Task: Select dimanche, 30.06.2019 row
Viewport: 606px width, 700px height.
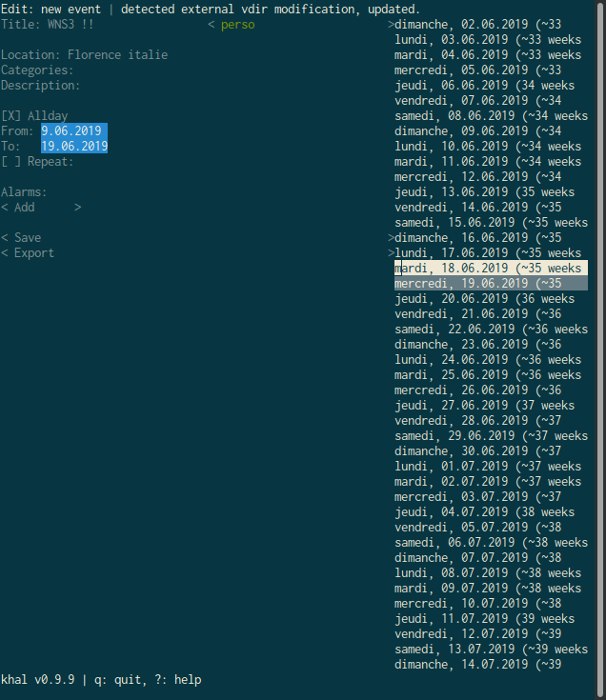Action: coord(491,450)
